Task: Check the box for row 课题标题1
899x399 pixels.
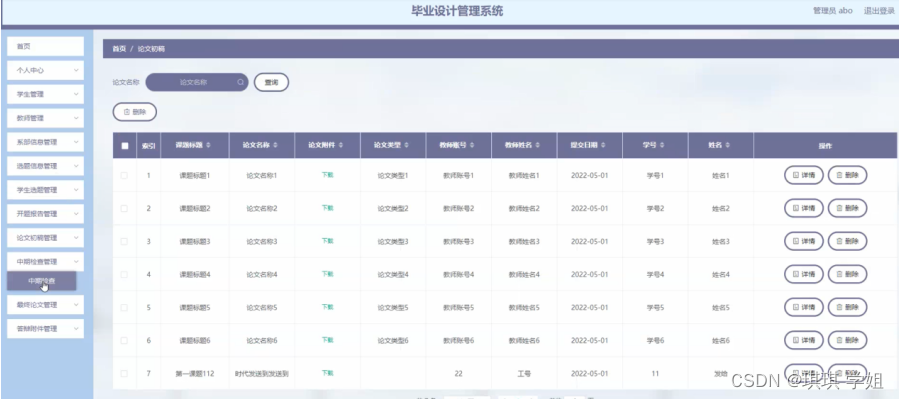Action: click(x=124, y=175)
